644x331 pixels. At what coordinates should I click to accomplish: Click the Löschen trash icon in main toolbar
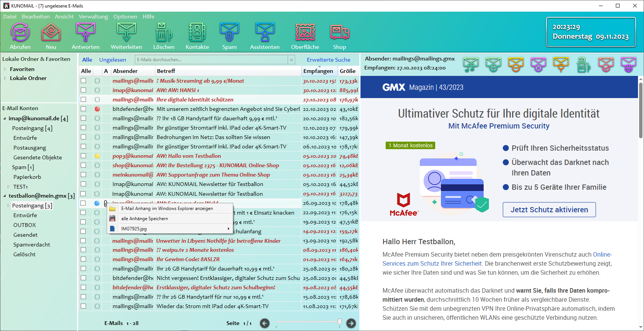point(164,32)
